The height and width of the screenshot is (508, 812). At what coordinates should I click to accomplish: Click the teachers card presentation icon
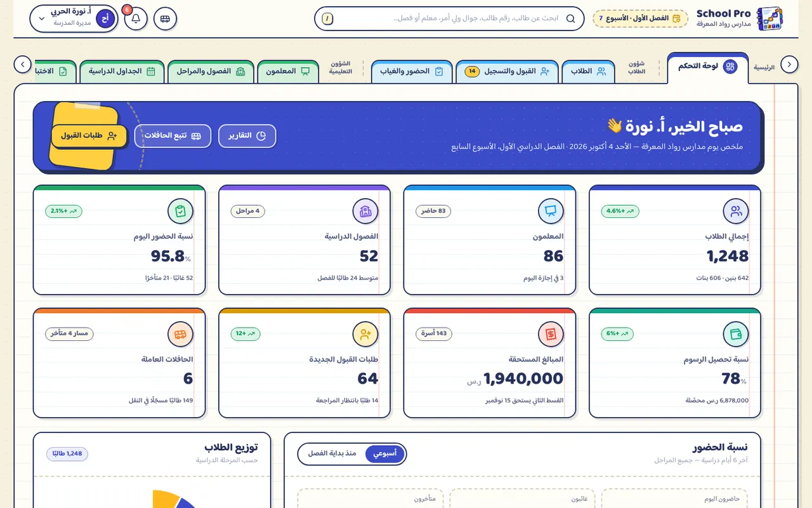coord(551,211)
